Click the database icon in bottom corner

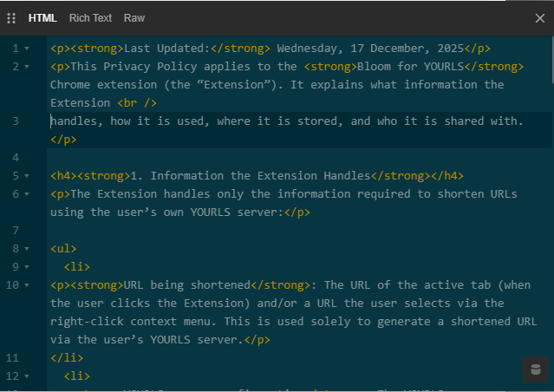[x=535, y=369]
